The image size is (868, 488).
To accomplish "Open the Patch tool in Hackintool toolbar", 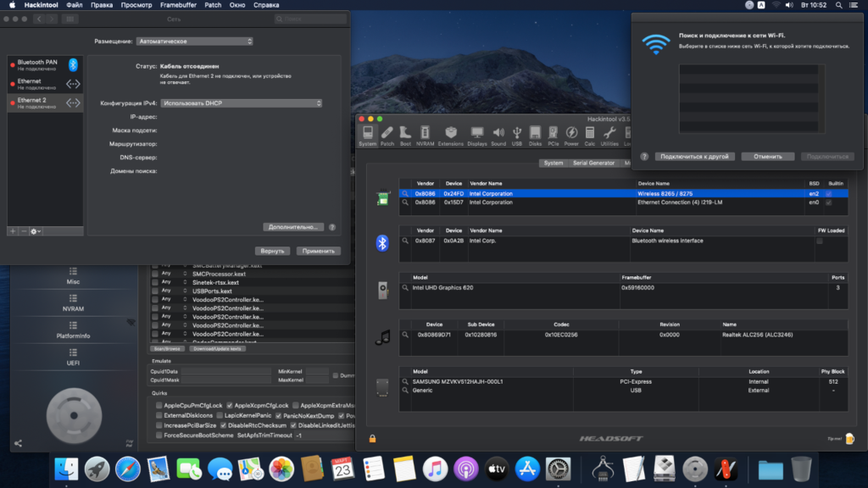I will coord(387,136).
